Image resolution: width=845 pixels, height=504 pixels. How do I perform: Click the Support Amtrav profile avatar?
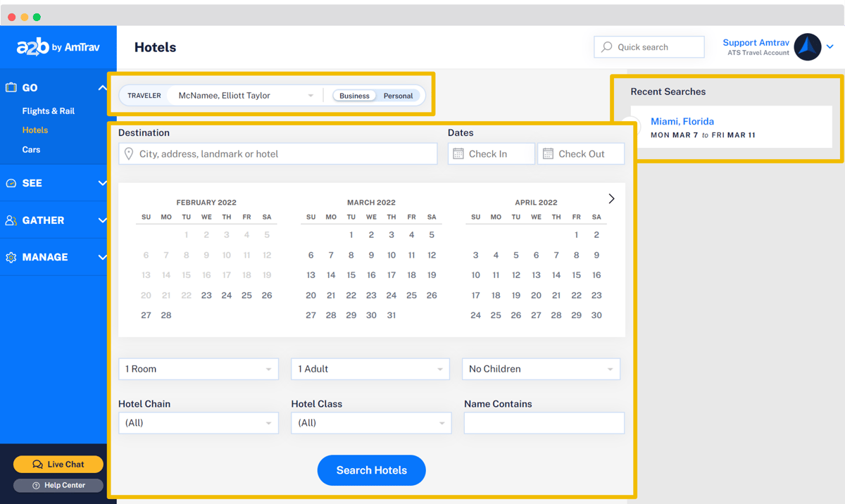click(807, 47)
